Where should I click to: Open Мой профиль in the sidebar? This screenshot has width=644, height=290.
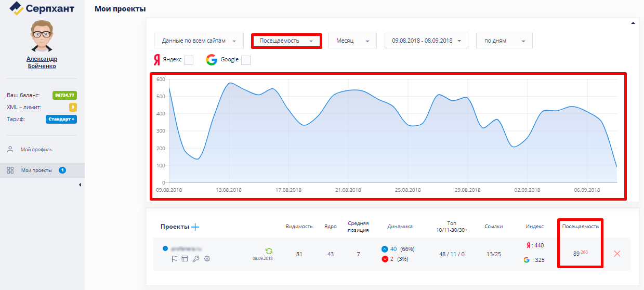click(x=36, y=150)
